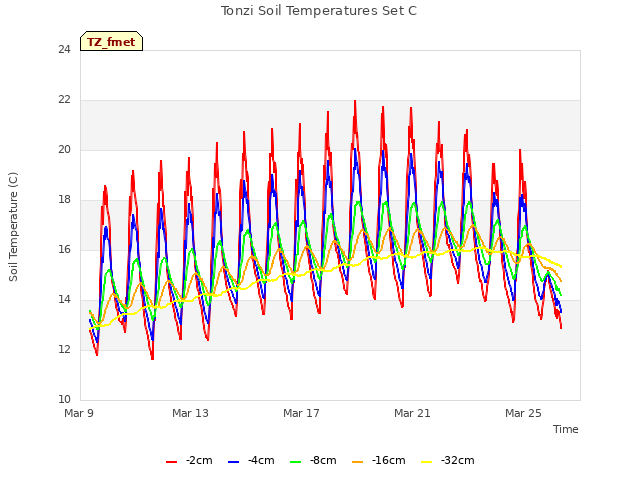Image resolution: width=640 pixels, height=480 pixels.
Task: Click the Mar 9 x-axis tick label
Action: click(x=79, y=413)
